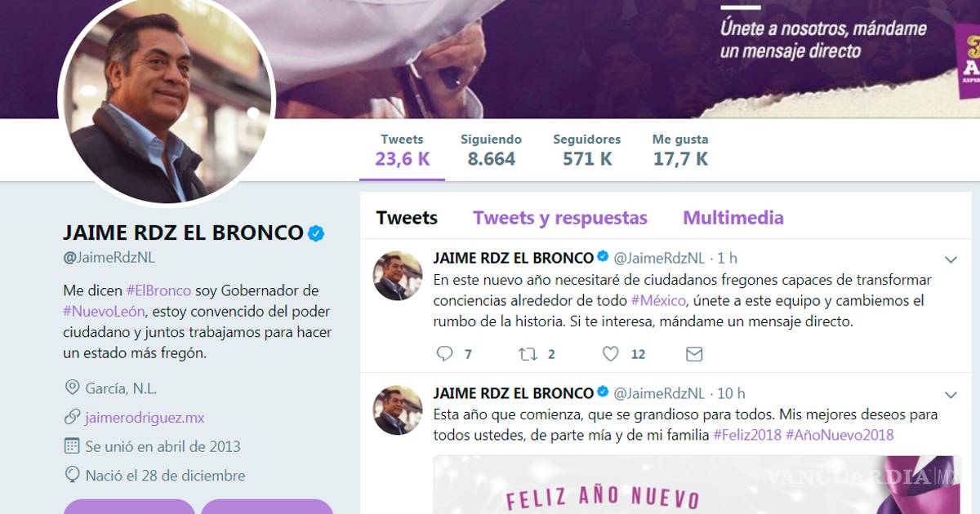View Me gusta 17,7 K list
This screenshot has width=980, height=514.
[x=680, y=150]
